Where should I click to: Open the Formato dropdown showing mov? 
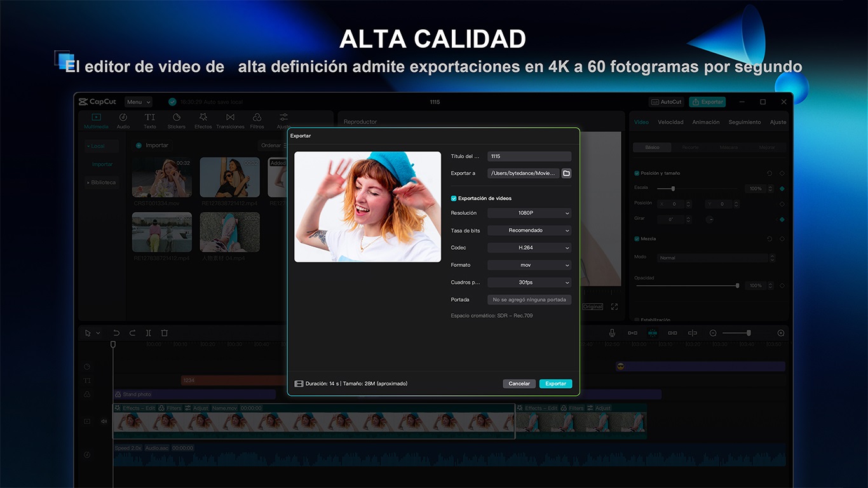pyautogui.click(x=529, y=265)
